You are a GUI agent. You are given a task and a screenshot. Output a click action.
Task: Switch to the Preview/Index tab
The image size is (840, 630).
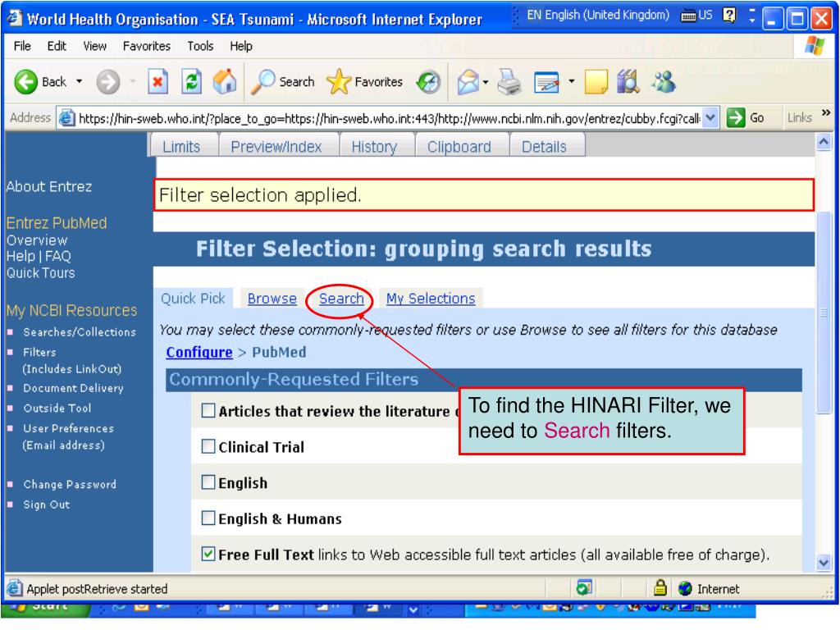[276, 146]
